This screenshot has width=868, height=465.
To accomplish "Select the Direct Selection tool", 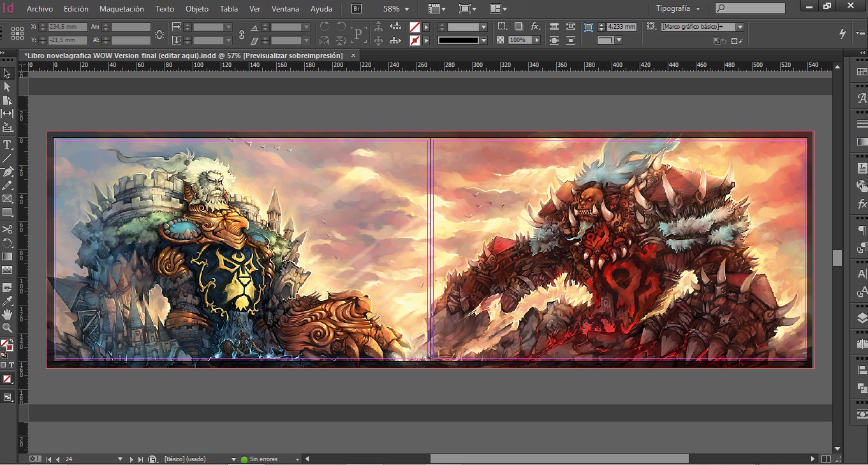I will [7, 86].
